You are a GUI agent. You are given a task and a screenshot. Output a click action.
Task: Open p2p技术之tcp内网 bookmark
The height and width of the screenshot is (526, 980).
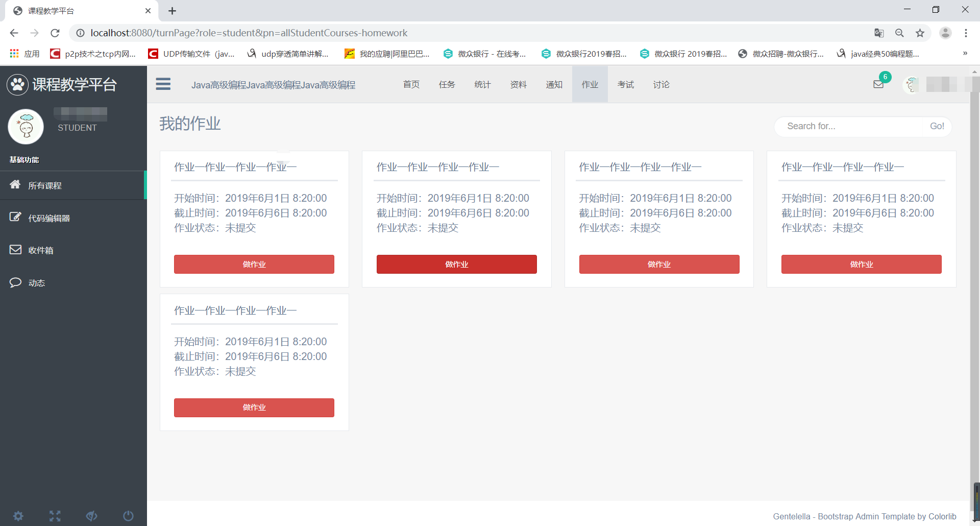pyautogui.click(x=93, y=54)
